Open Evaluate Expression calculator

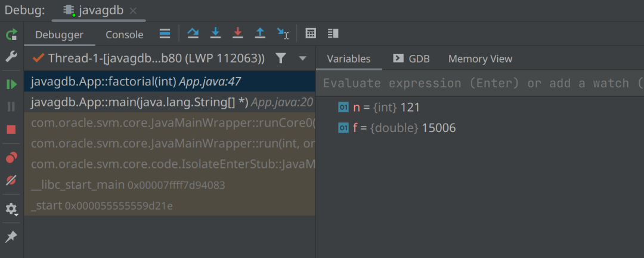(x=311, y=33)
